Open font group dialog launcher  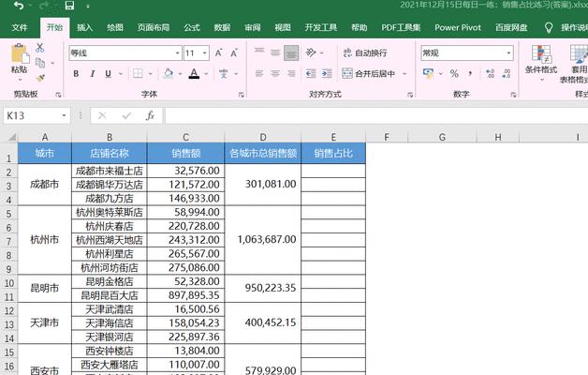coord(242,95)
